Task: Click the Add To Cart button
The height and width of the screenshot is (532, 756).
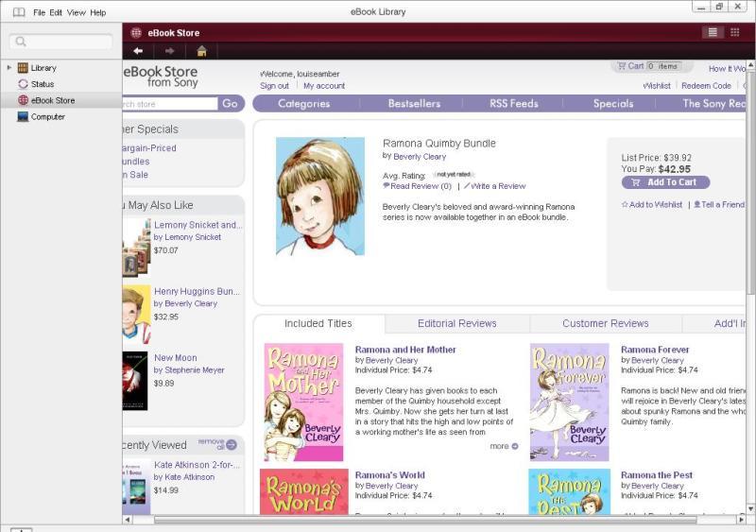Action: click(x=665, y=182)
